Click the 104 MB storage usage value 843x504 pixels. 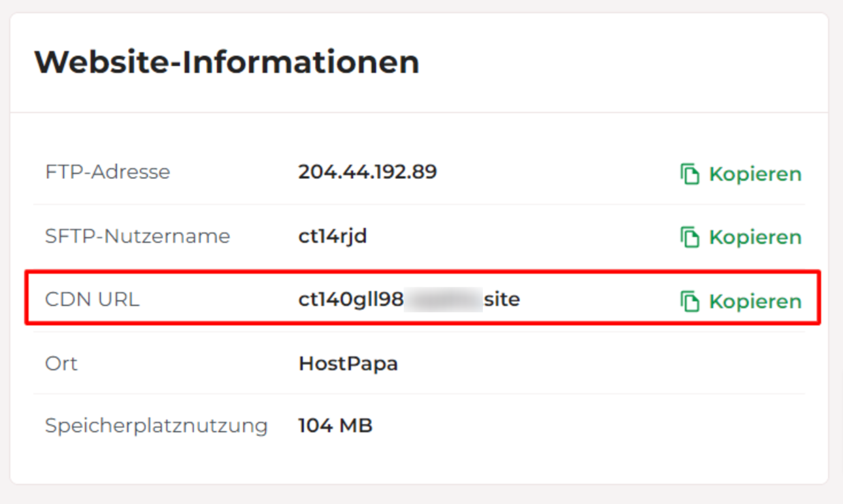pos(335,426)
